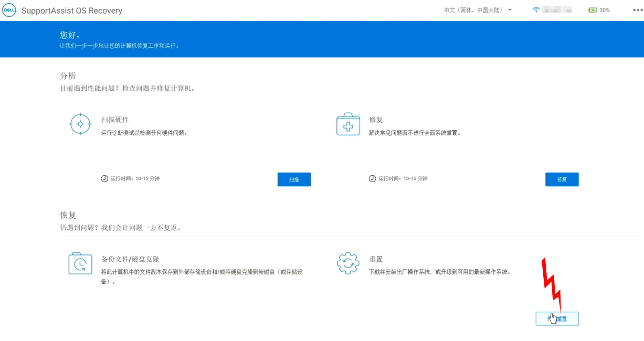Expand the language dropdown arrow

pyautogui.click(x=510, y=10)
